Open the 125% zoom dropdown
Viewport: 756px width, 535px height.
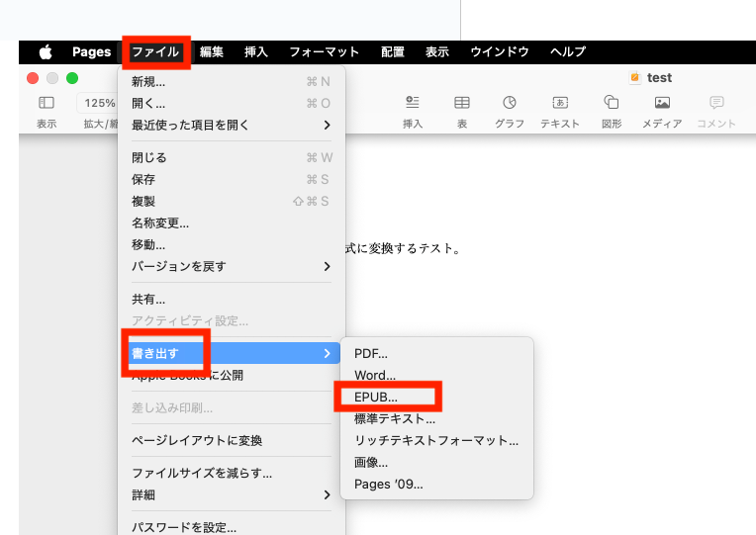[97, 103]
